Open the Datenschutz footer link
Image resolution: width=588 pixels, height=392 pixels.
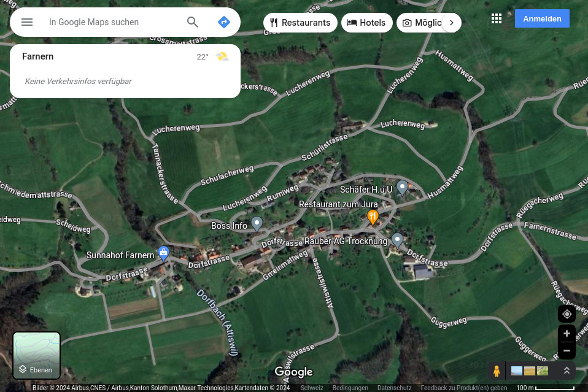coord(394,388)
